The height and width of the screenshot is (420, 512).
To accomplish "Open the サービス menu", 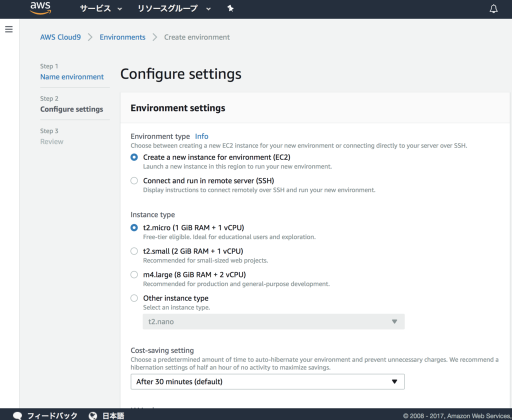I will pyautogui.click(x=100, y=8).
